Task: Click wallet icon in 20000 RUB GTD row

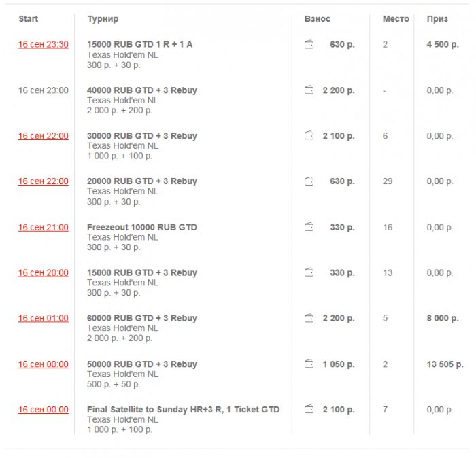Action: click(309, 181)
